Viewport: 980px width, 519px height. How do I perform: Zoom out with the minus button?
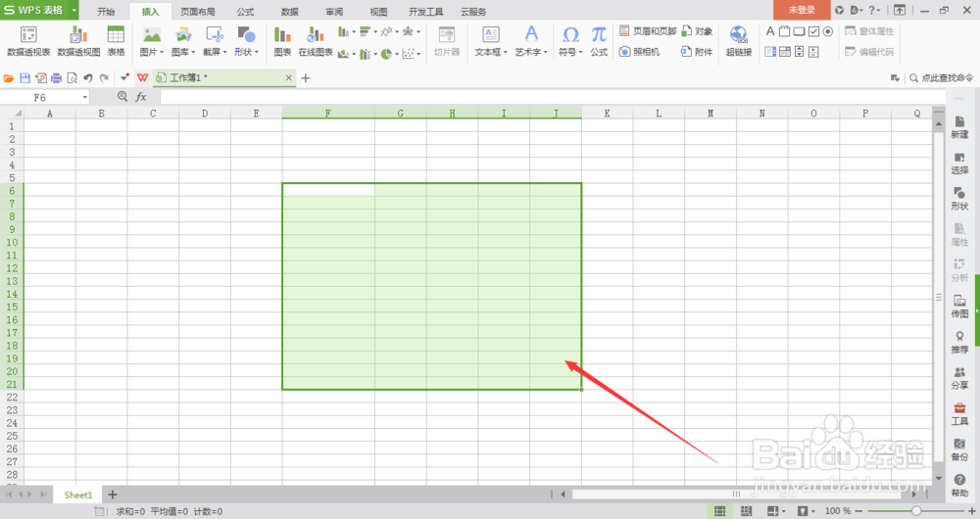click(859, 511)
